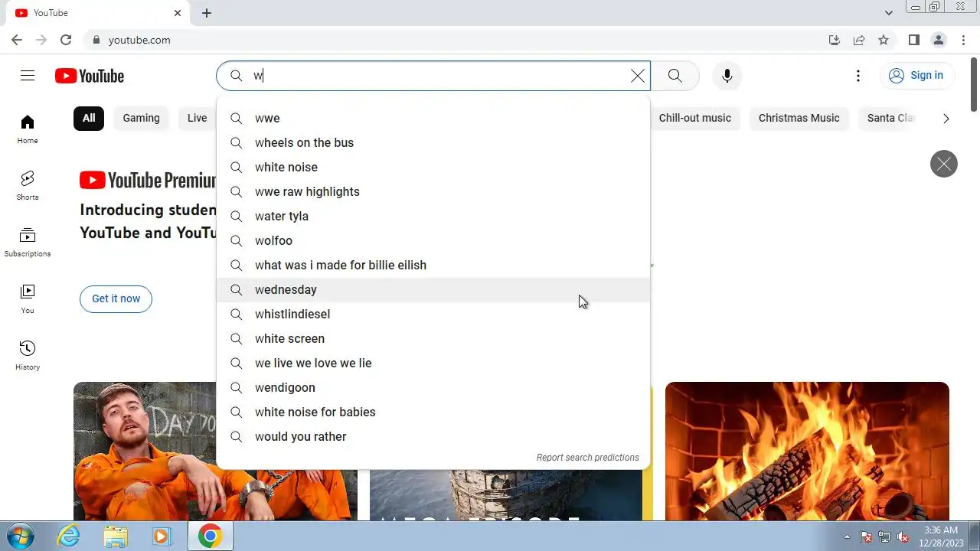This screenshot has width=980, height=551.
Task: Select the All category chip
Action: click(89, 118)
